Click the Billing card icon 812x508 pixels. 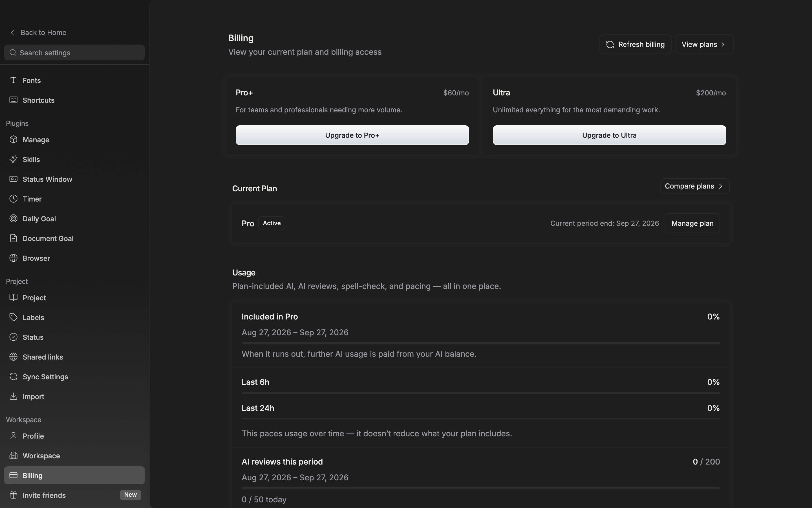(14, 476)
